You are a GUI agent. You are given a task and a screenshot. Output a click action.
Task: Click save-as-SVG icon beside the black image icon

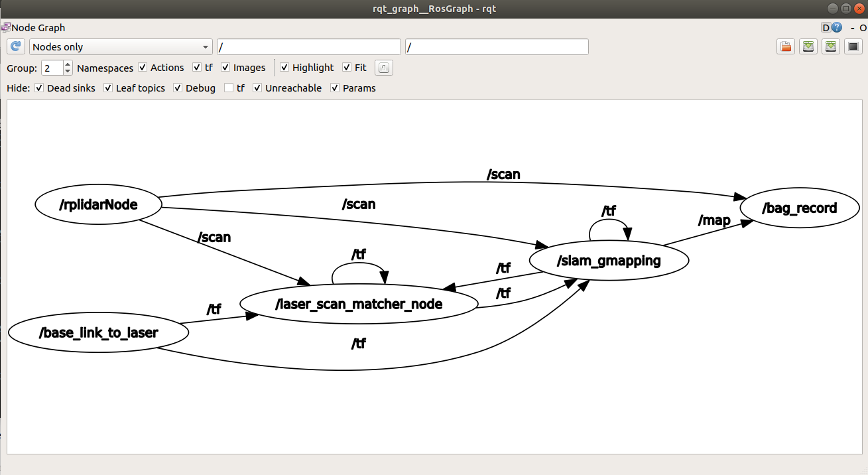pos(831,46)
